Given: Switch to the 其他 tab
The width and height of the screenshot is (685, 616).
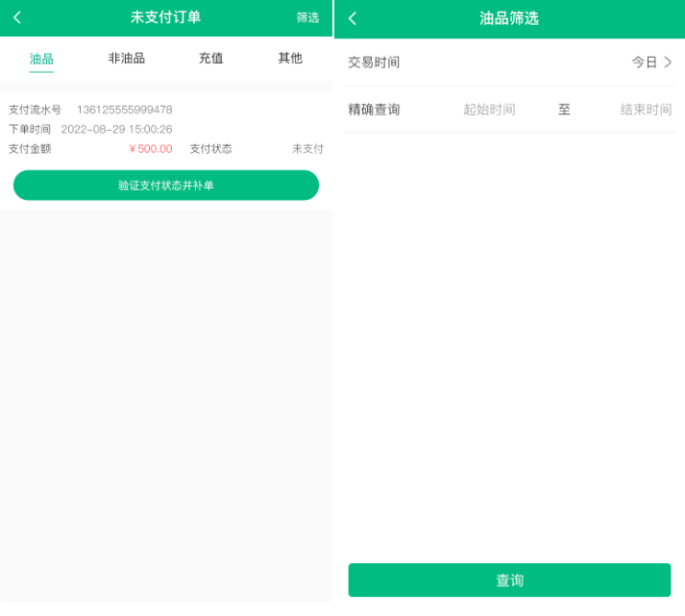Looking at the screenshot, I should pyautogui.click(x=290, y=59).
